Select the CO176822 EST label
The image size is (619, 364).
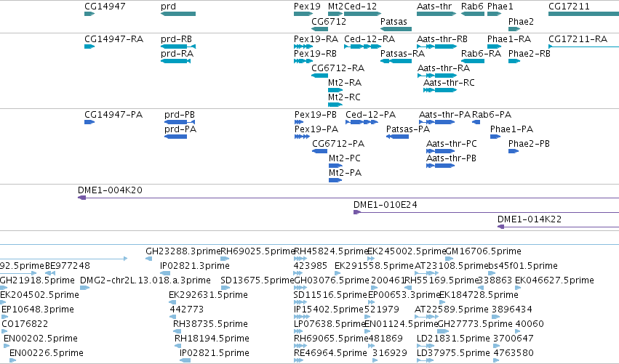tap(25, 324)
